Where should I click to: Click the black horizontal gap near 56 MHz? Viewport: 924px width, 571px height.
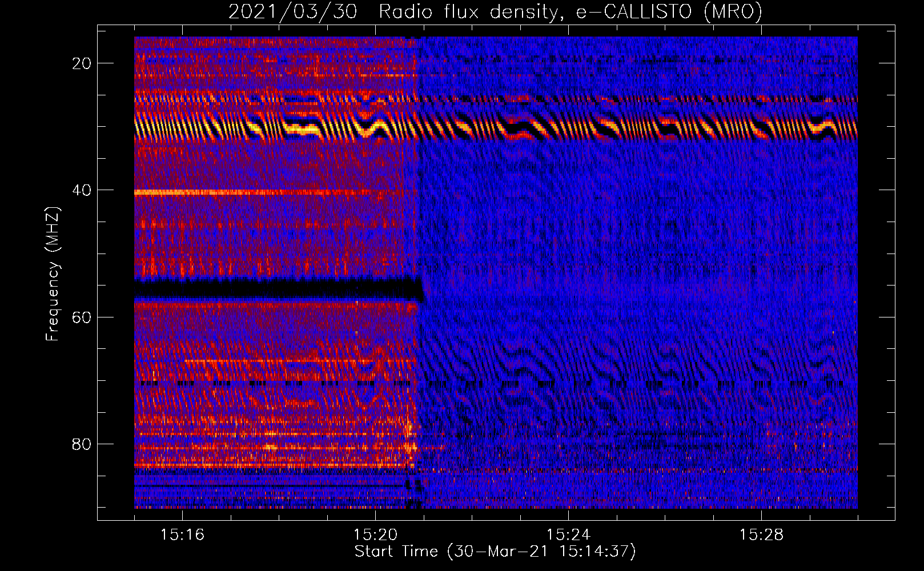278,289
